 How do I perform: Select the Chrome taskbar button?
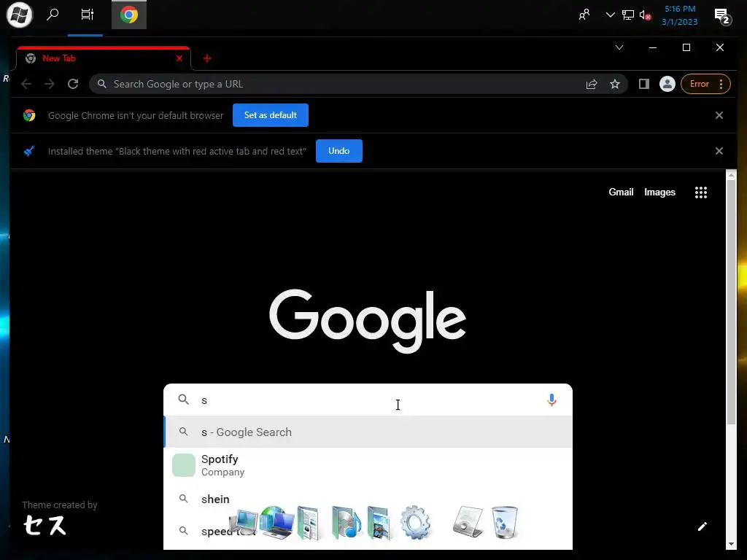point(129,15)
